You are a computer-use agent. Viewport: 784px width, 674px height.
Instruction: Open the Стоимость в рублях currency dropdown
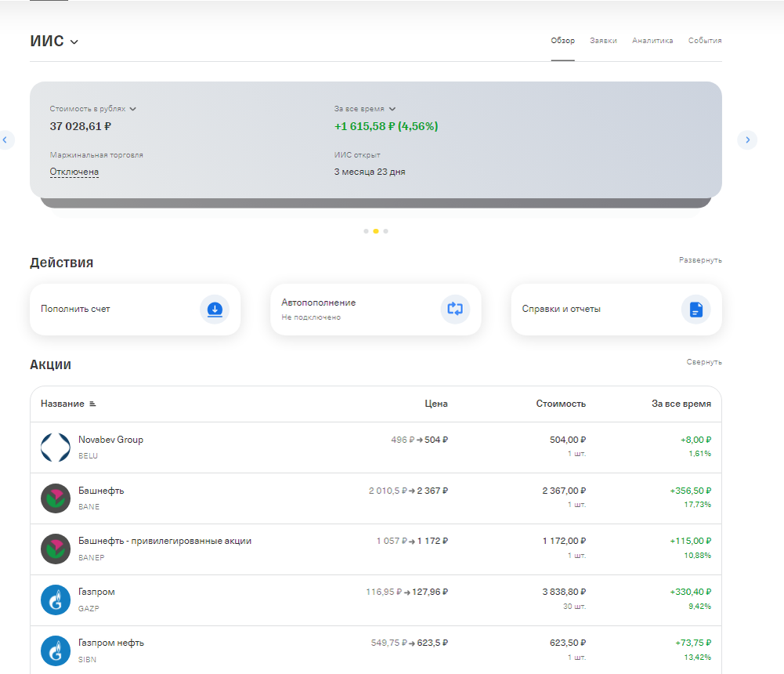click(93, 109)
